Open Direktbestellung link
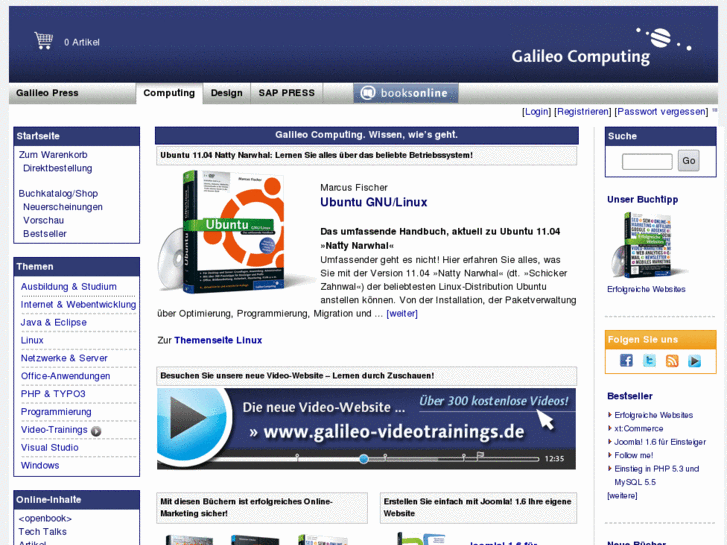Screen dimensions: 727x545 pos(57,168)
